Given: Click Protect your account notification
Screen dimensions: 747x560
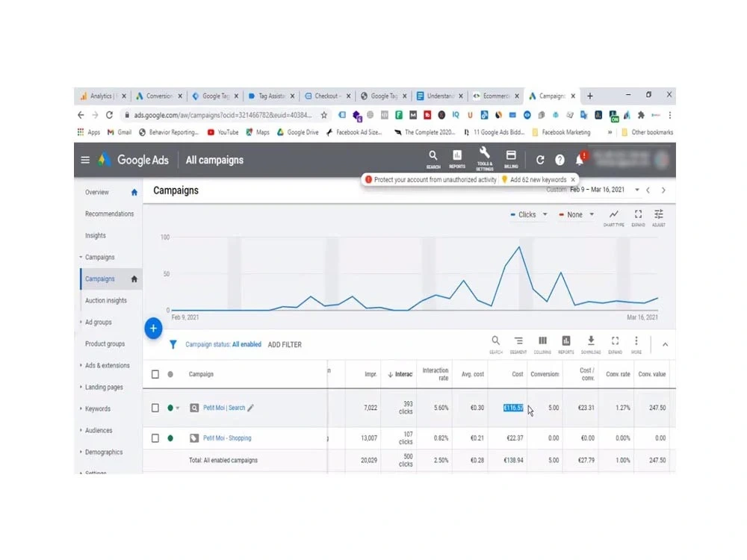Looking at the screenshot, I should (435, 179).
